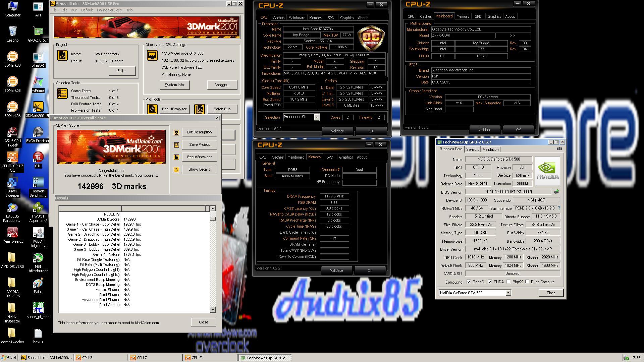Switch to Senza titolo 3DMark2001 taskbar item
Viewport: 644px width, 362px height.
(46, 358)
